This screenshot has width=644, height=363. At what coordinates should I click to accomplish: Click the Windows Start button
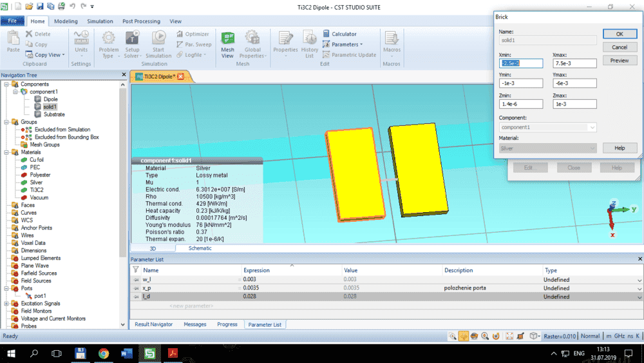click(11, 353)
